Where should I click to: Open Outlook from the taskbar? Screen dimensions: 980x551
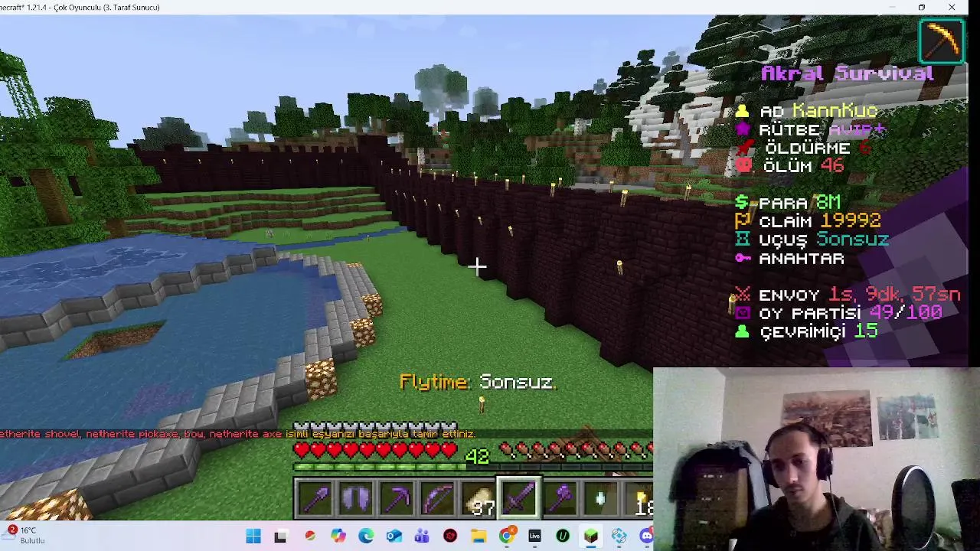(394, 536)
